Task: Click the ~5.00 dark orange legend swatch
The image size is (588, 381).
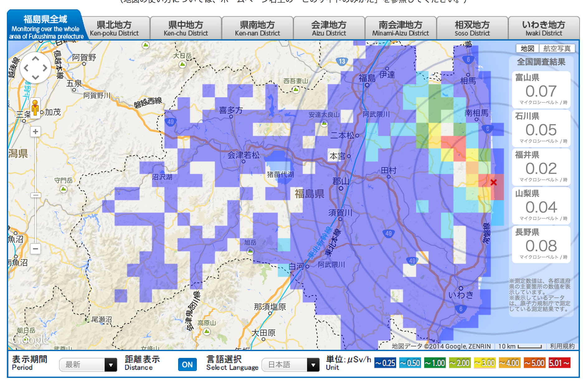Action: pos(535,363)
